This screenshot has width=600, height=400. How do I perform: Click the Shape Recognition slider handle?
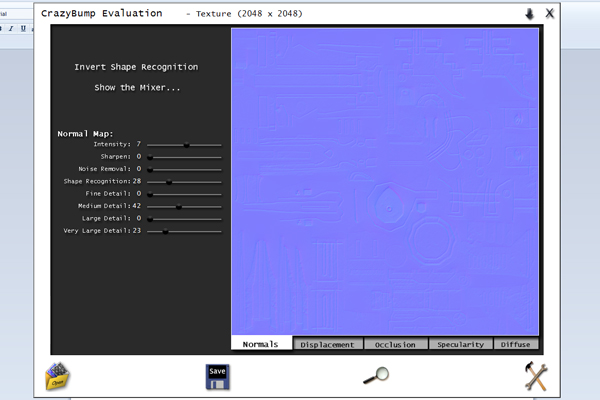pos(169,182)
